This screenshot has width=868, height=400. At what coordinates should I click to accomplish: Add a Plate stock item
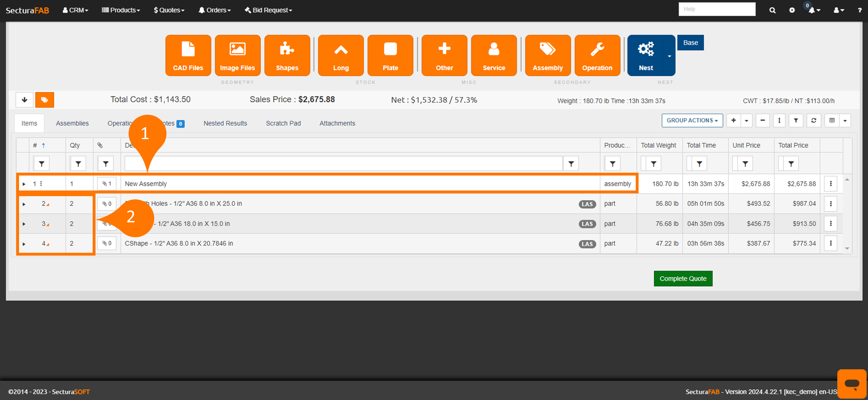pos(390,55)
